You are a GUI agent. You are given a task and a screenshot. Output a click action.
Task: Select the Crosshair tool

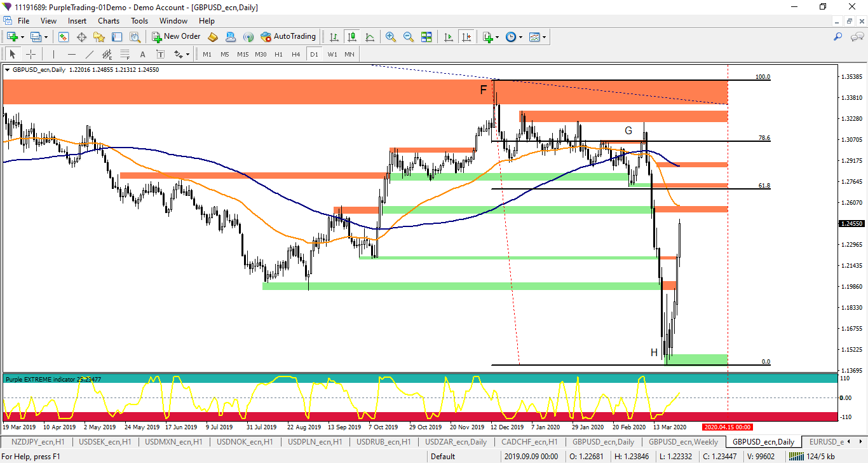pos(31,54)
